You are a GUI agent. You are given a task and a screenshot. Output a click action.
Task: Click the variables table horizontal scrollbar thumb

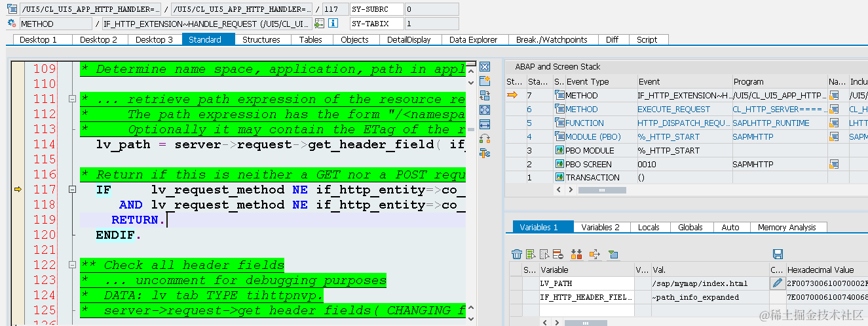point(584,323)
